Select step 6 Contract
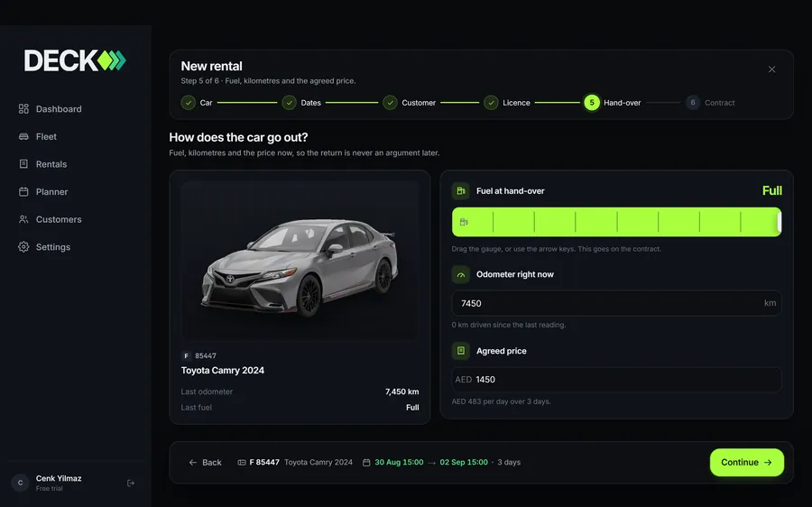Image resolution: width=812 pixels, height=507 pixels. click(x=711, y=103)
